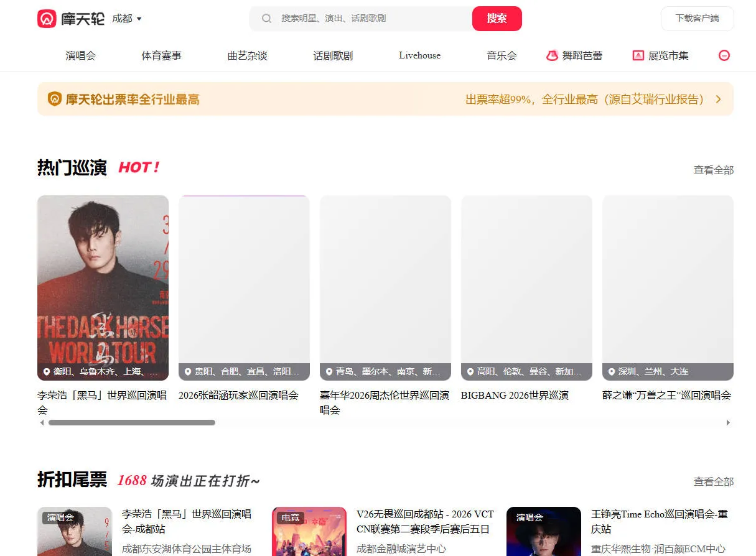
Task: Click V26无畏巡回成都站 event title
Action: coord(425,522)
